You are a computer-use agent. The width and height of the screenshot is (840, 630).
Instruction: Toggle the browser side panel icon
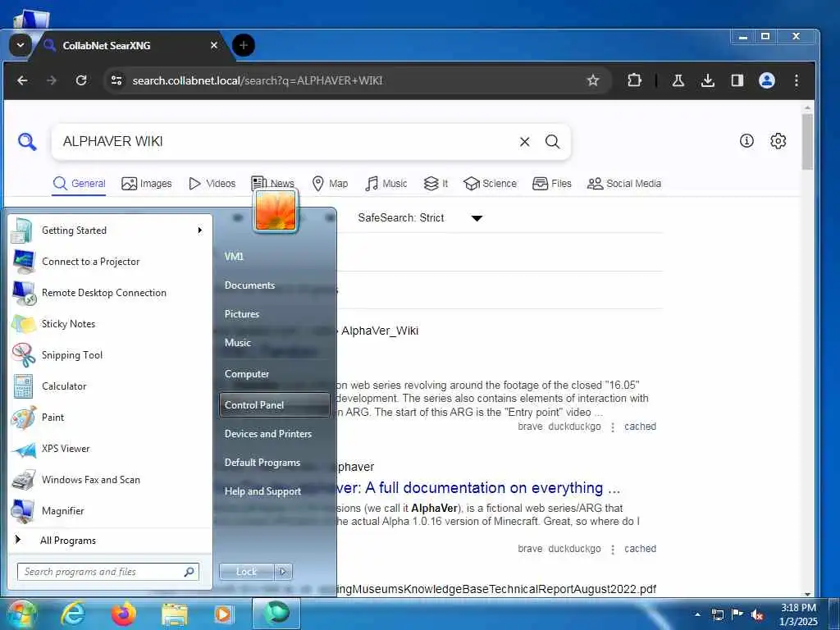pos(737,80)
